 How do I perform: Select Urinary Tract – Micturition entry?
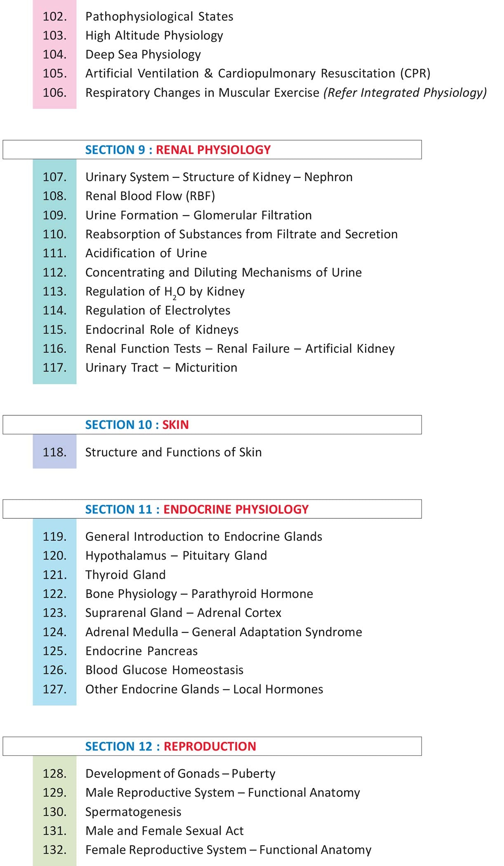tap(161, 367)
